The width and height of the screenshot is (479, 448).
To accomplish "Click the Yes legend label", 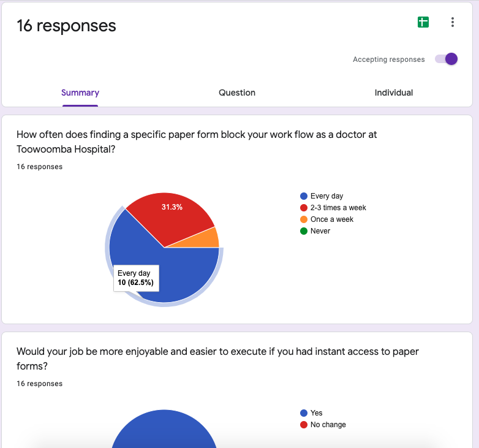I will point(317,413).
